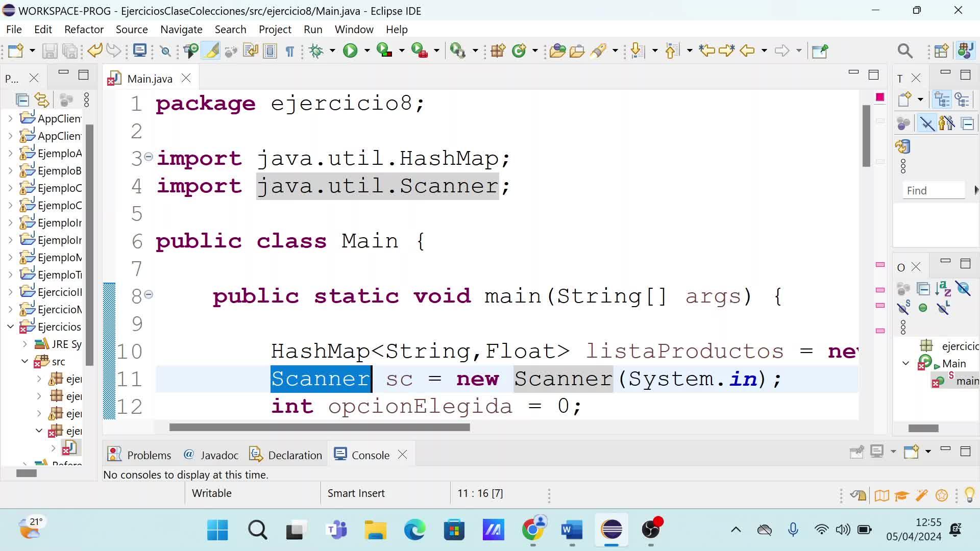Open the Run button dropdown arrow
Screen dimensions: 980x551
(x=366, y=51)
